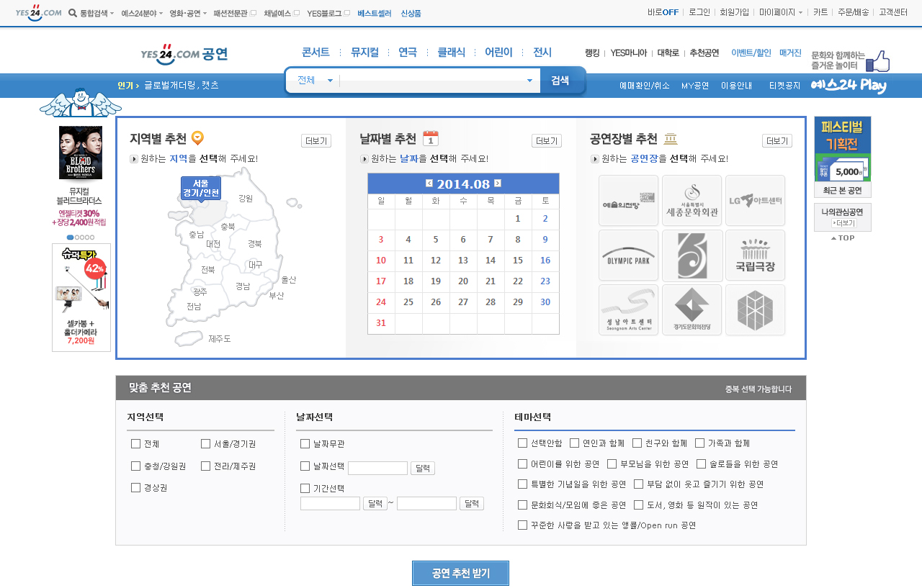Click the angel mascot character

[x=80, y=102]
